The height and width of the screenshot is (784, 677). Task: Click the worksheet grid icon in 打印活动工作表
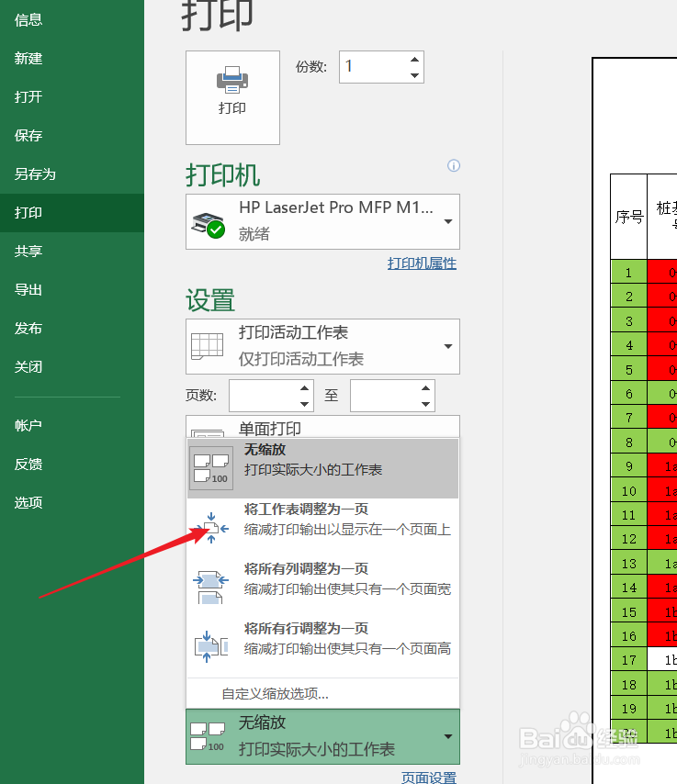[208, 346]
